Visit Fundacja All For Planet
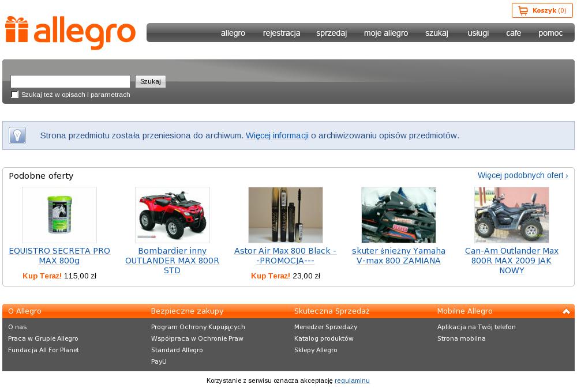The width and height of the screenshot is (577, 392). click(43, 350)
